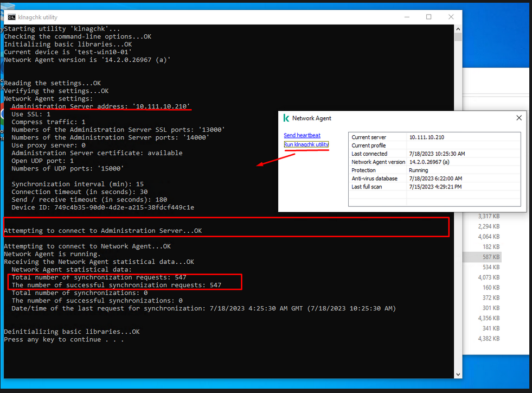Click the Send / receive timeout line
This screenshot has height=393, width=532.
click(89, 200)
